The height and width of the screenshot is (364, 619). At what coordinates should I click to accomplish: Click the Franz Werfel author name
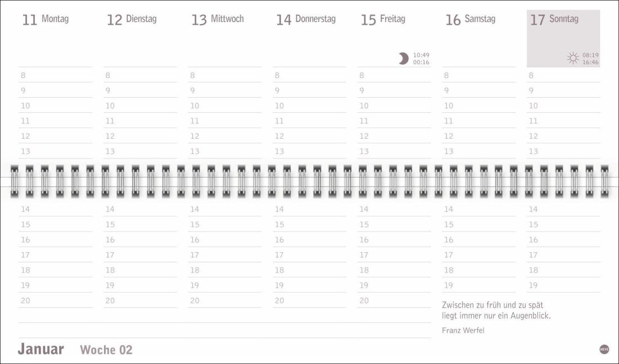(x=463, y=330)
